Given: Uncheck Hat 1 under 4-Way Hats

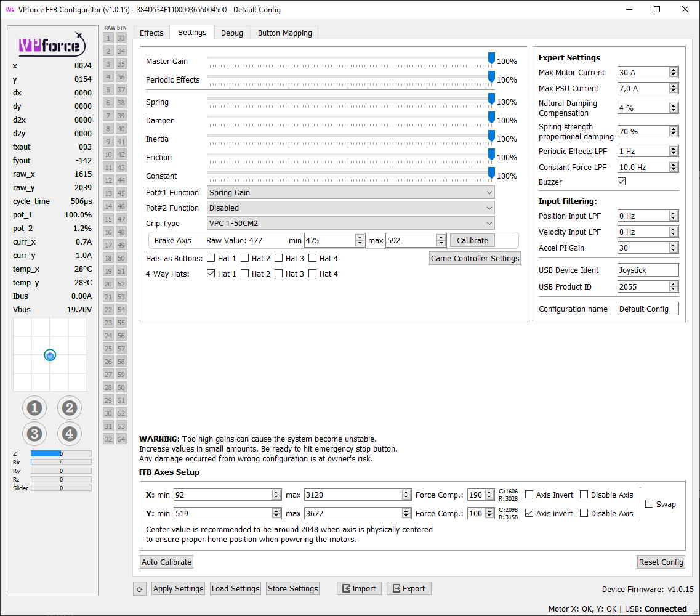Looking at the screenshot, I should pos(211,273).
